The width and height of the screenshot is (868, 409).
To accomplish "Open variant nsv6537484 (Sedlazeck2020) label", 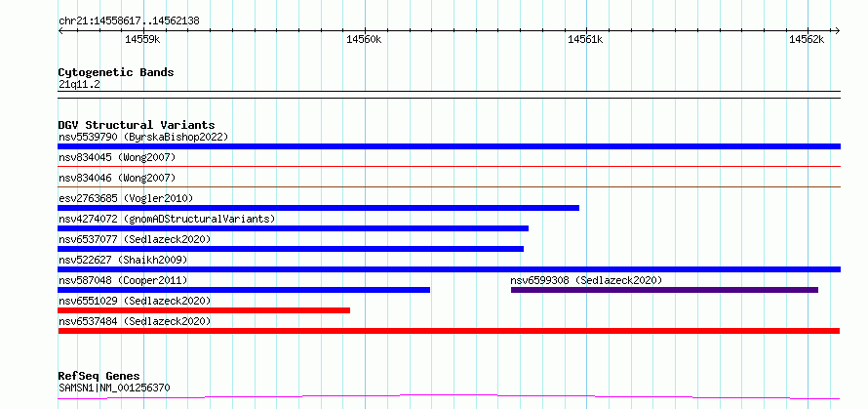I will (135, 321).
